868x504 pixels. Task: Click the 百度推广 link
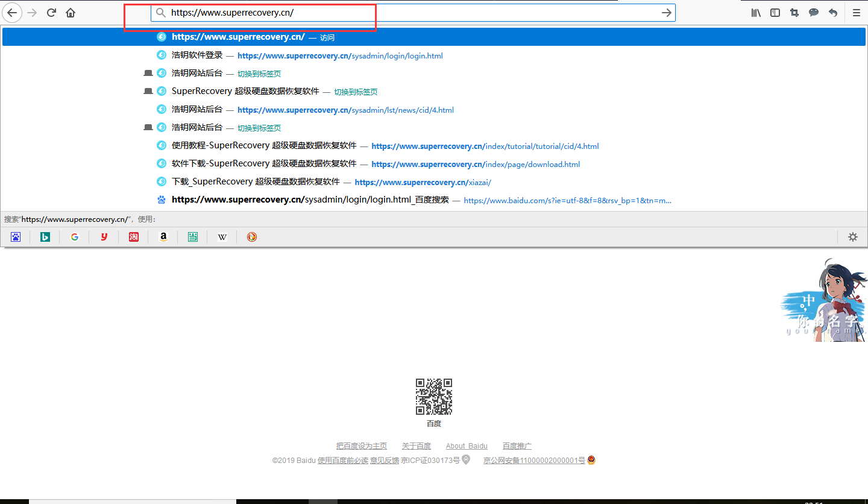tap(517, 446)
